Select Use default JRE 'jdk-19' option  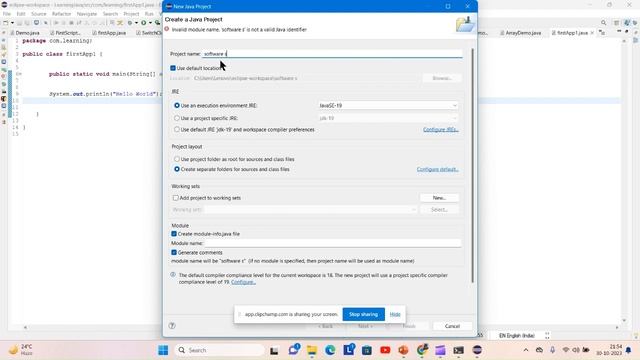[177, 129]
